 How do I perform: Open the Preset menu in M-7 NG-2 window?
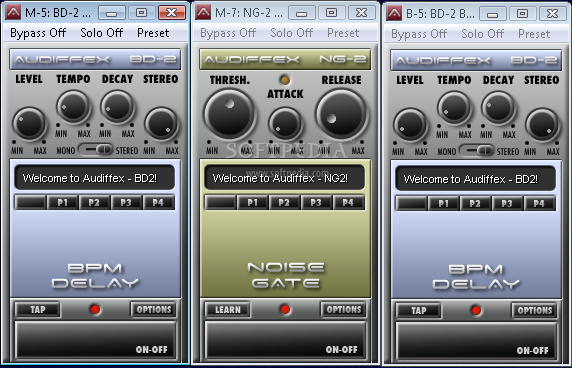click(343, 33)
